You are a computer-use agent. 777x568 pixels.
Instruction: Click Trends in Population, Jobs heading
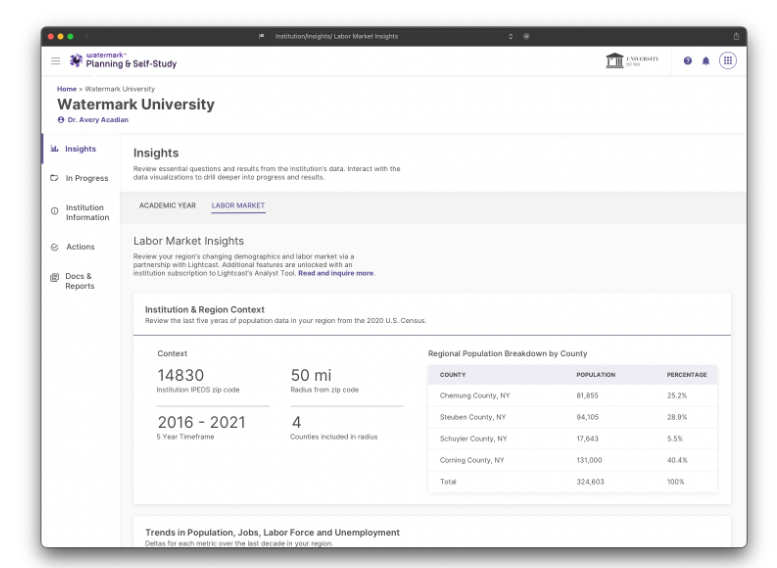272,532
